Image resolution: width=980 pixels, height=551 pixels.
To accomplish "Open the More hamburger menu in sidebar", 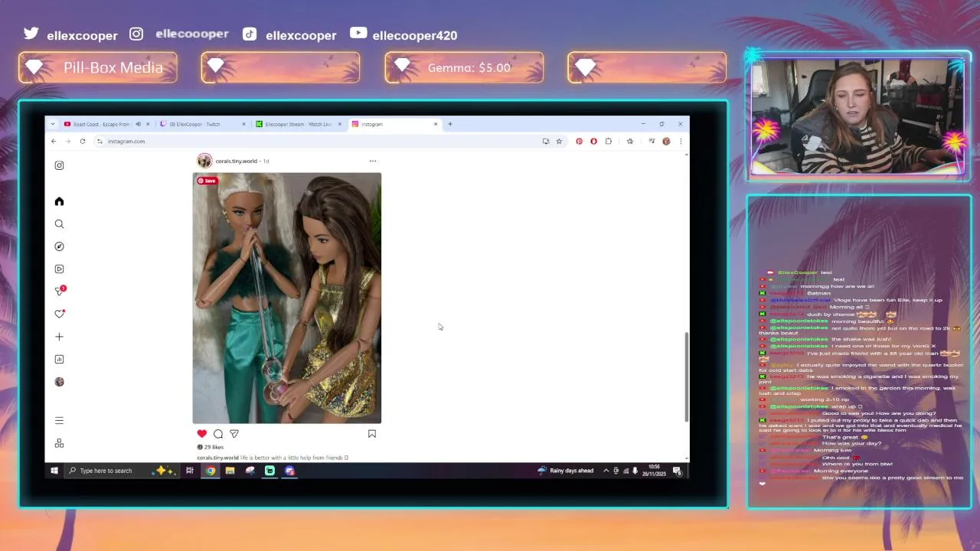I will pyautogui.click(x=59, y=421).
